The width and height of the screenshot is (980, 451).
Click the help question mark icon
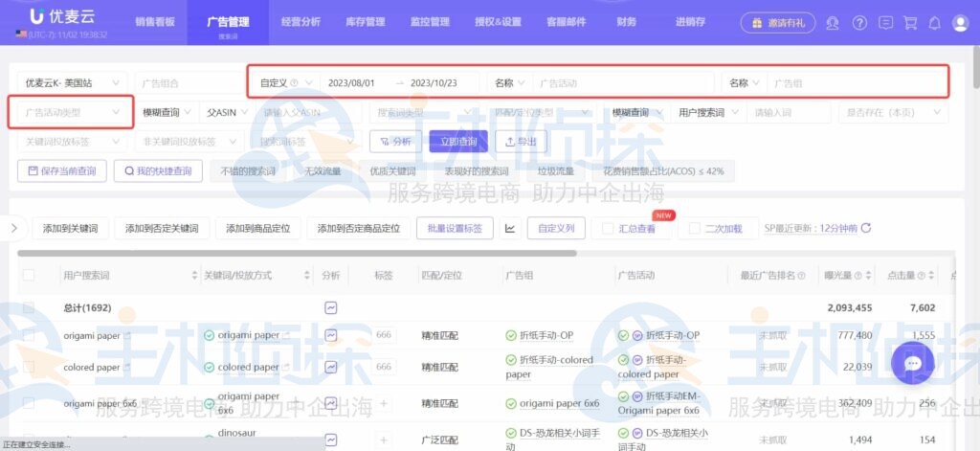pyautogui.click(x=859, y=23)
